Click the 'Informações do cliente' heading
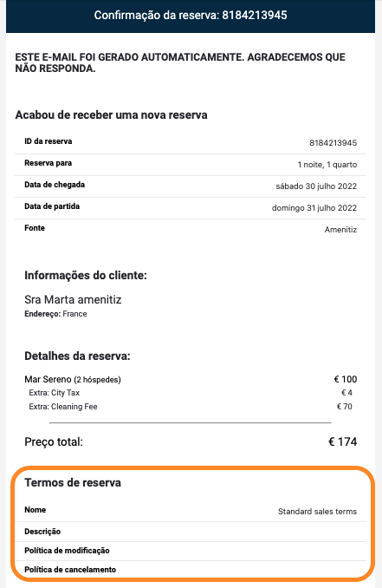 point(86,276)
